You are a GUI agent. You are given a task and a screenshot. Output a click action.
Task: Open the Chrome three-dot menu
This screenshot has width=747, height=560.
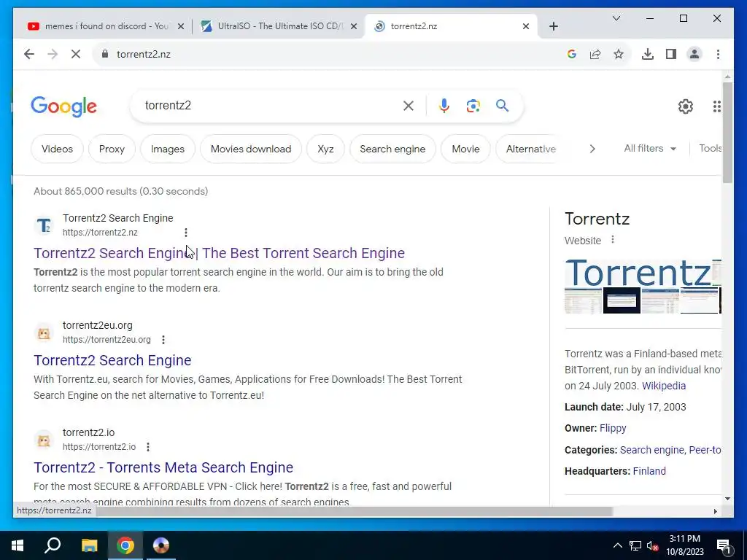[718, 54]
